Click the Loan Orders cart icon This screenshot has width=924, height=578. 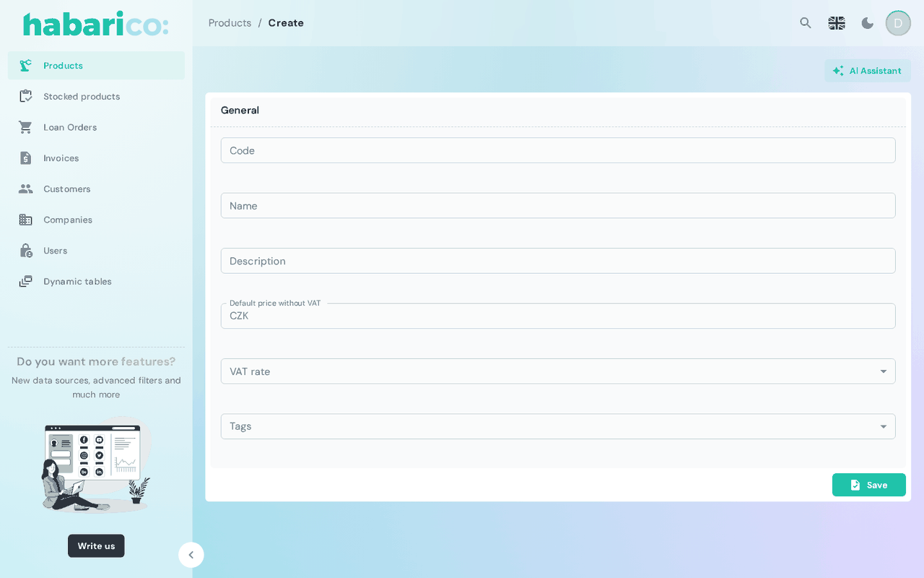pos(26,127)
